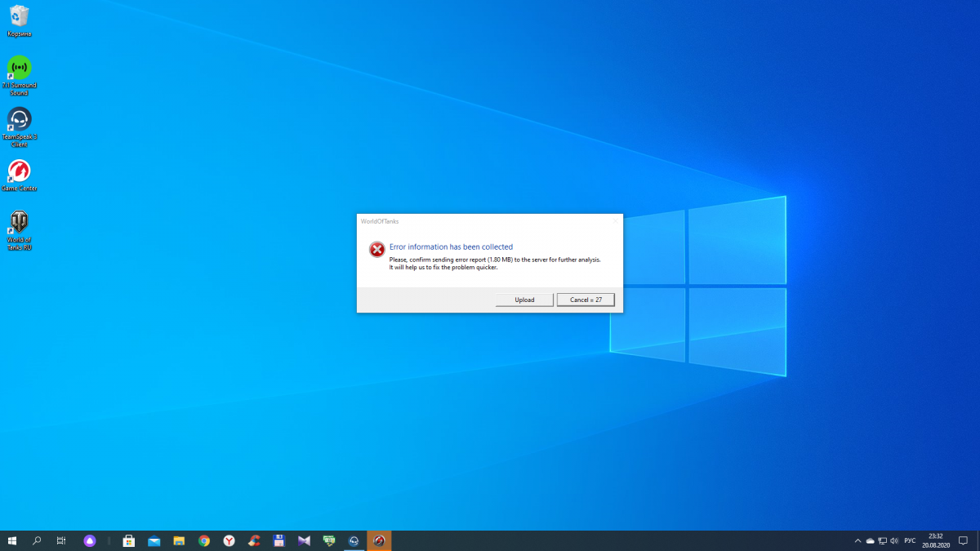This screenshot has height=551, width=980.
Task: Open Task View from the taskbar
Action: (x=61, y=540)
